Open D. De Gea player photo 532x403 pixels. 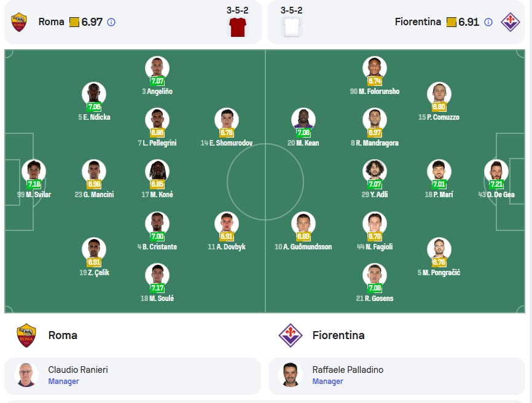(x=496, y=171)
